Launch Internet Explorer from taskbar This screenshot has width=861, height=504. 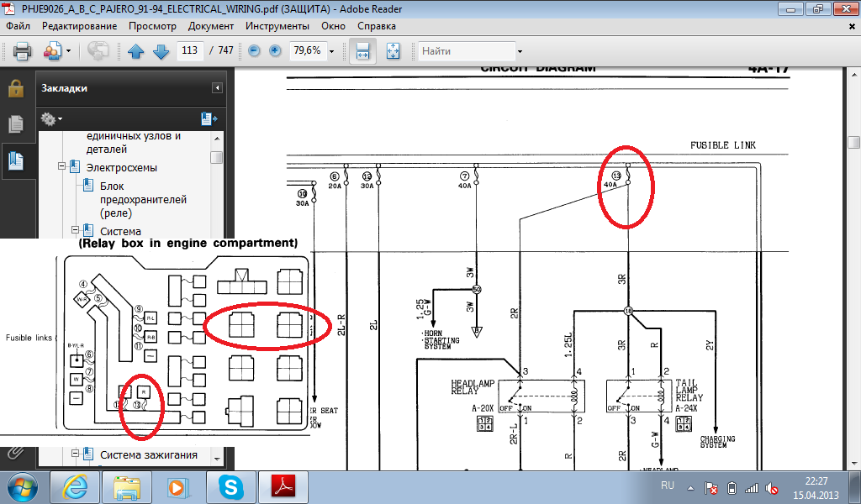pos(75,487)
